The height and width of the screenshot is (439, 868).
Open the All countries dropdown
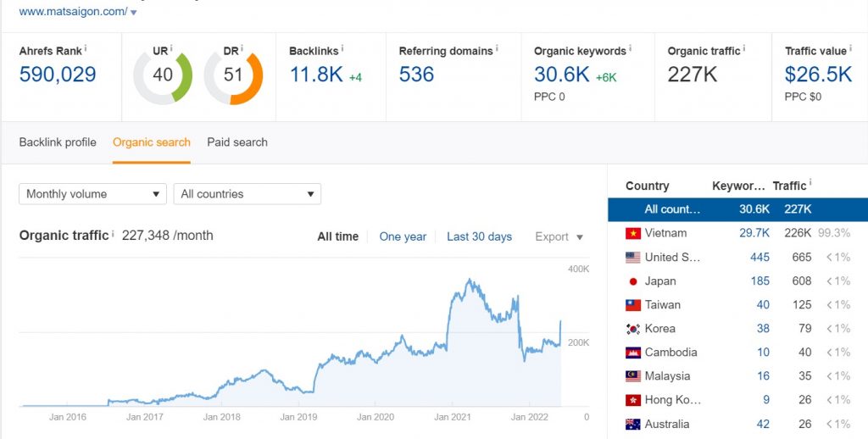point(247,194)
